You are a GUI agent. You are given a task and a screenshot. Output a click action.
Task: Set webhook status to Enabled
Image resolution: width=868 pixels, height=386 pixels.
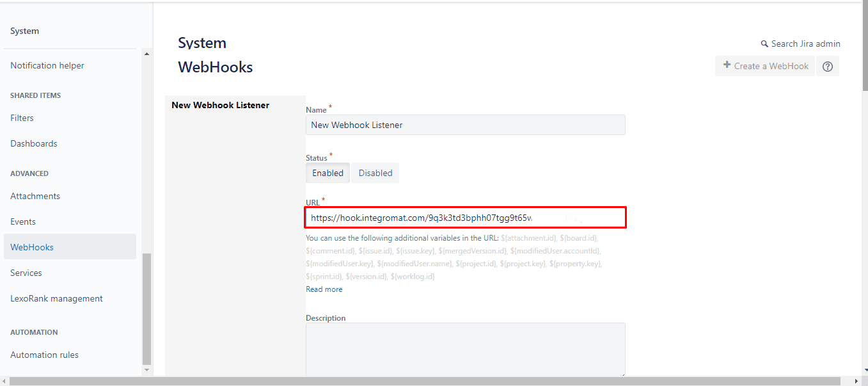pyautogui.click(x=327, y=173)
